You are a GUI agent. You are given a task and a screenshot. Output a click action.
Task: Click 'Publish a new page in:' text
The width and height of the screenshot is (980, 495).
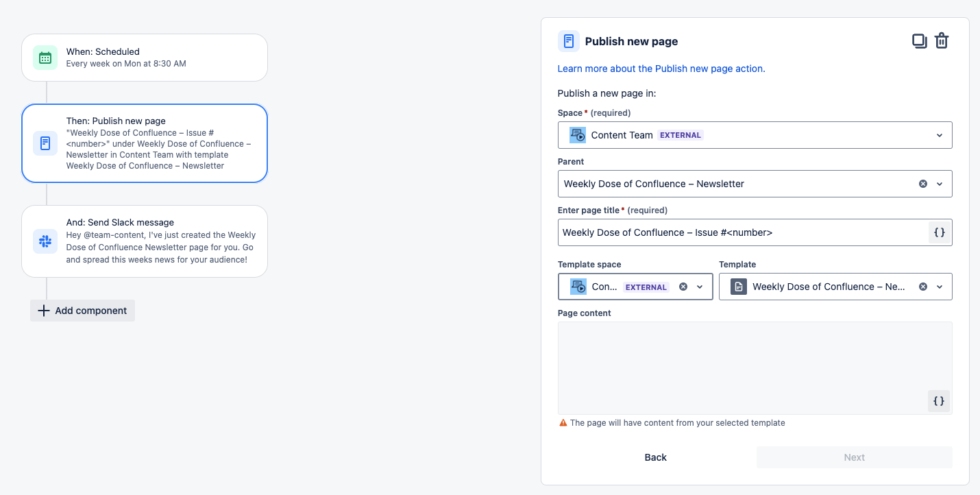tap(607, 93)
